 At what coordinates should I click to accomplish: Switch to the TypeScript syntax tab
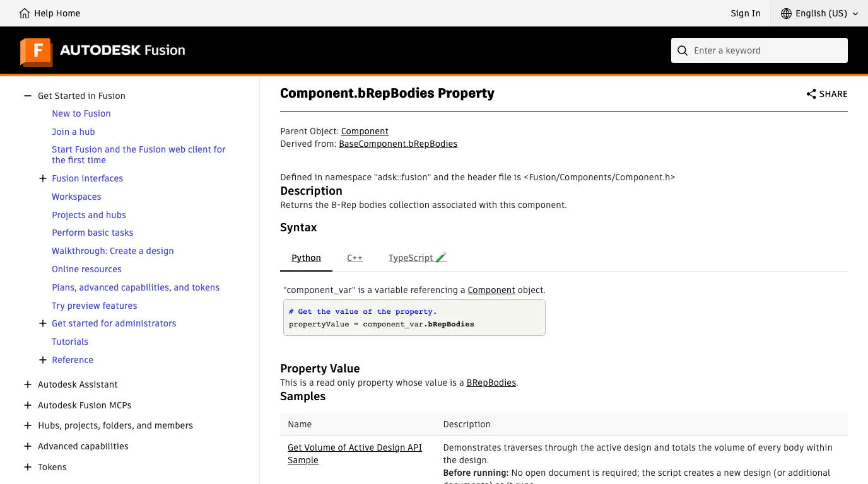pos(417,258)
